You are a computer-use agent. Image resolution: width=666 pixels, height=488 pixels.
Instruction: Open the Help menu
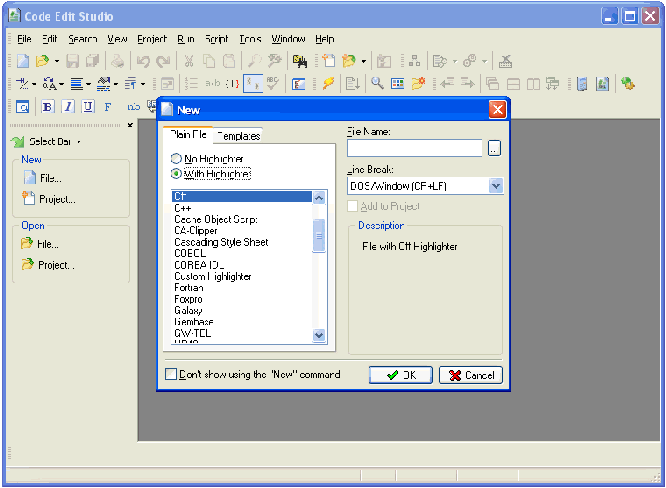click(x=325, y=39)
